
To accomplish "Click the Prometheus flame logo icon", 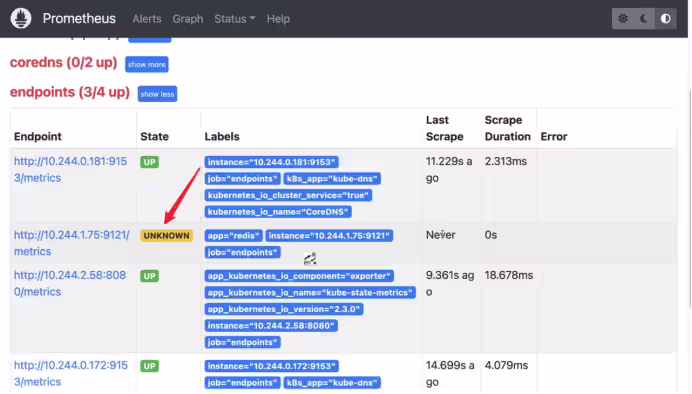I will coord(21,19).
